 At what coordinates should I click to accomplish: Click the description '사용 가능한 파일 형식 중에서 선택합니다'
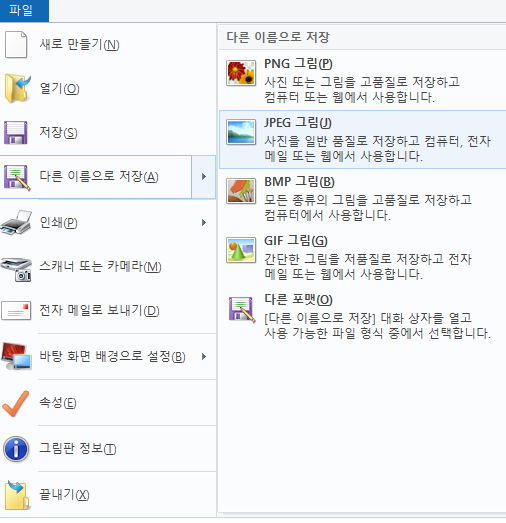click(x=378, y=333)
